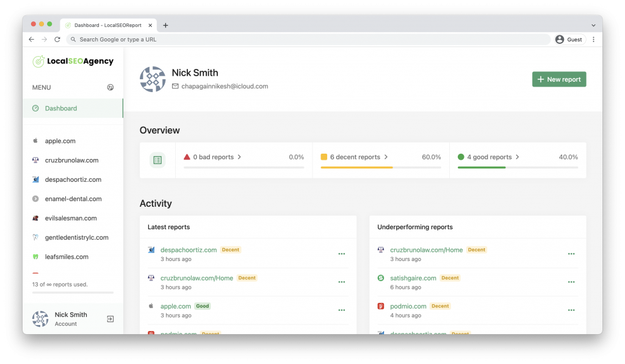Reload the page with the refresh icon

point(57,40)
